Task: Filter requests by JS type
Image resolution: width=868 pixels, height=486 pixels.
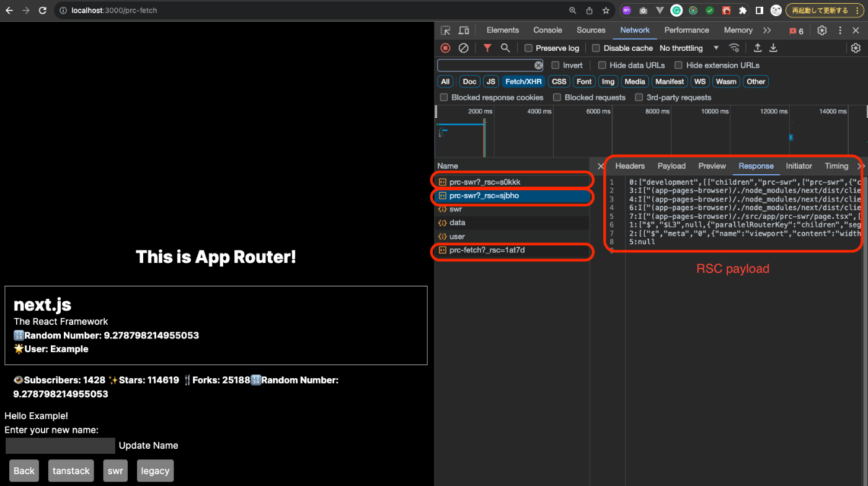Action: click(x=491, y=82)
